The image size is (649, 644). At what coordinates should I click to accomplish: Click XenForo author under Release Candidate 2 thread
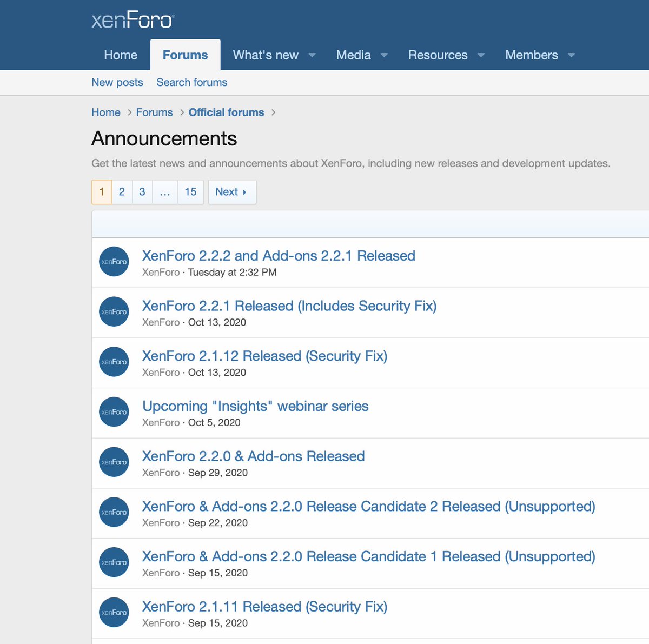point(161,523)
